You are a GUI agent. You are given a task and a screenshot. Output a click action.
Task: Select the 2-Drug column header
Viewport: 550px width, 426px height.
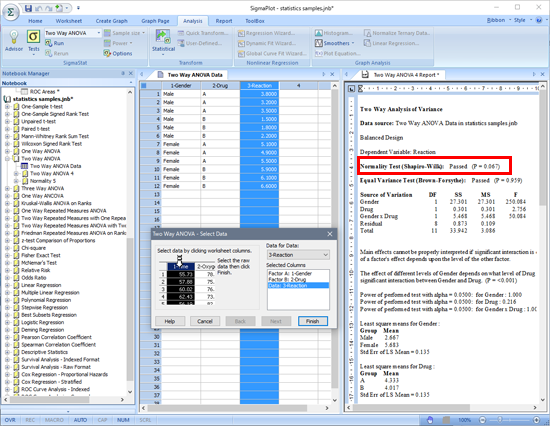[220, 85]
